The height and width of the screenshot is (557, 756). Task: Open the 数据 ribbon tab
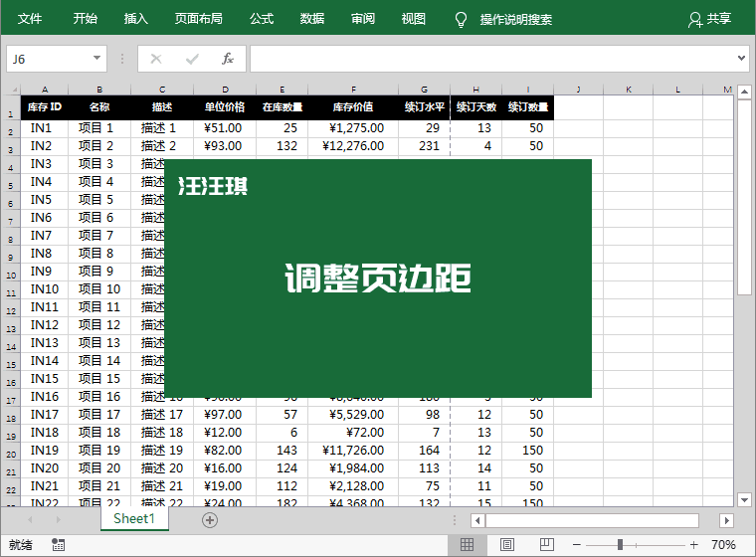[312, 19]
